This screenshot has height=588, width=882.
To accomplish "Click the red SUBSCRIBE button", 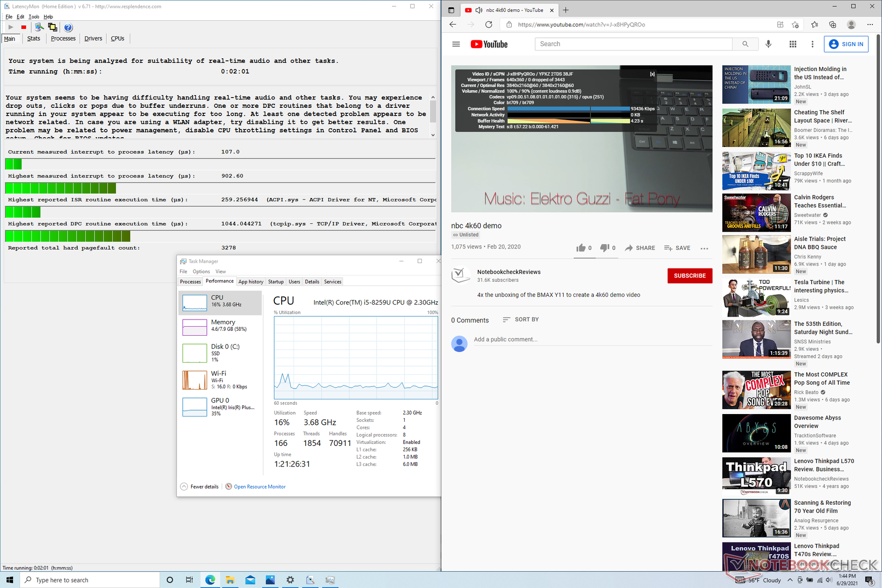I will click(x=689, y=276).
